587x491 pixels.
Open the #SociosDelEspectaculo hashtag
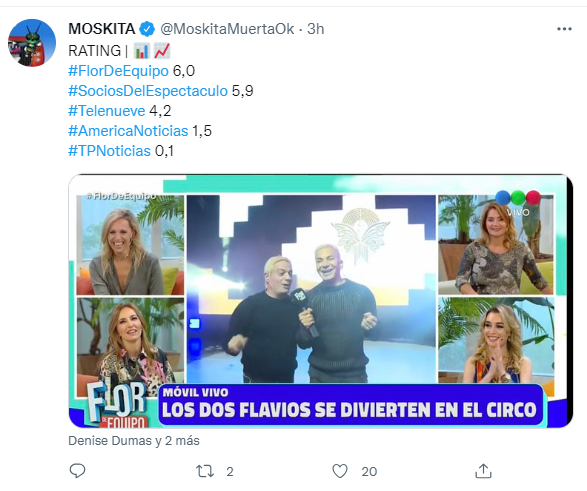tap(148, 91)
